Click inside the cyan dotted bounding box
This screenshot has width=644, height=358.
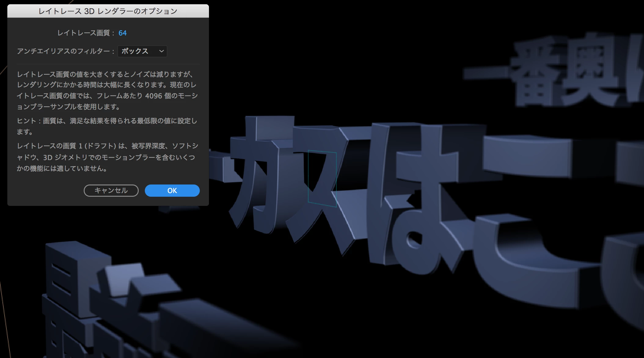(x=322, y=179)
